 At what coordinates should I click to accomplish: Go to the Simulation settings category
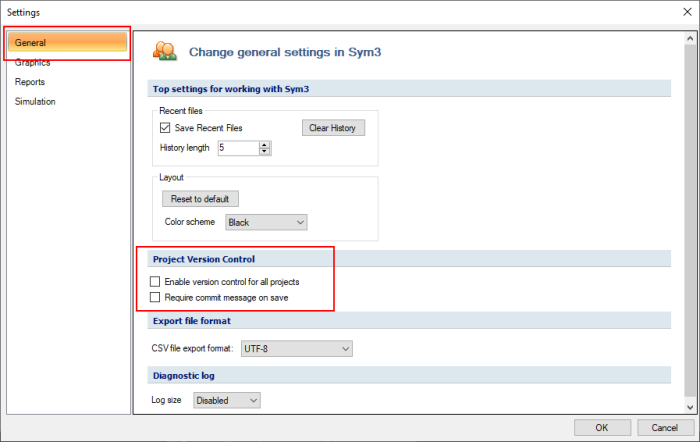click(x=35, y=102)
